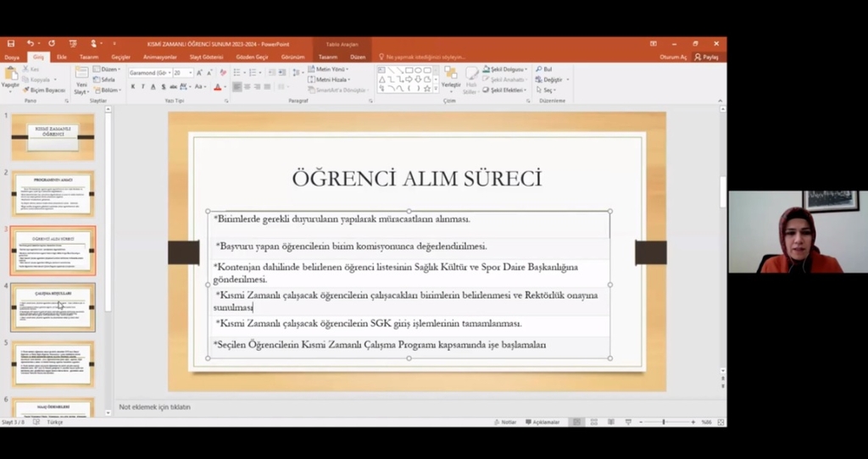Open Şekil Efektleri dropdown

pyautogui.click(x=505, y=90)
